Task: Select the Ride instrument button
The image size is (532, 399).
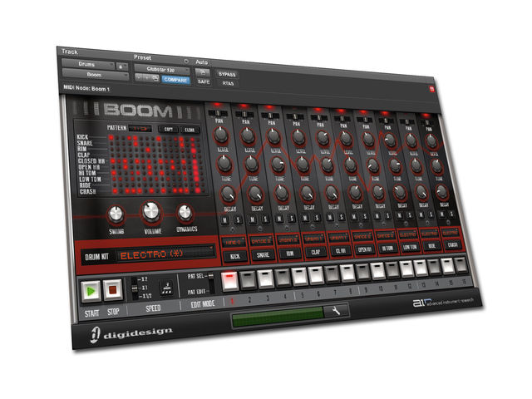Action: click(431, 246)
